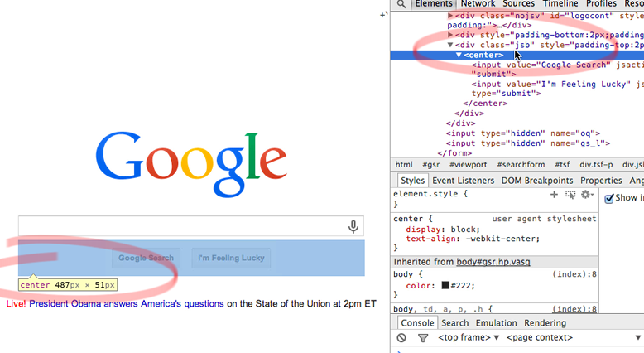This screenshot has height=353, width=644.
Task: Select html in the breadcrumb bar
Action: pos(404,164)
